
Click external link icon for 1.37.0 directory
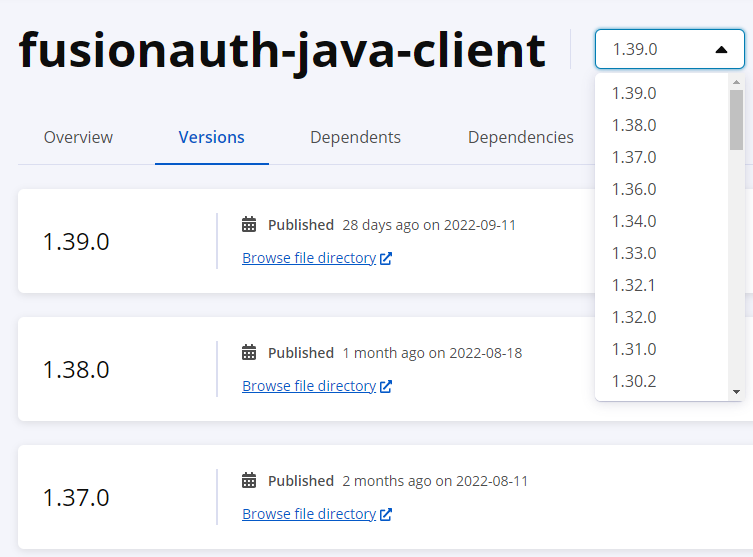pyautogui.click(x=386, y=515)
